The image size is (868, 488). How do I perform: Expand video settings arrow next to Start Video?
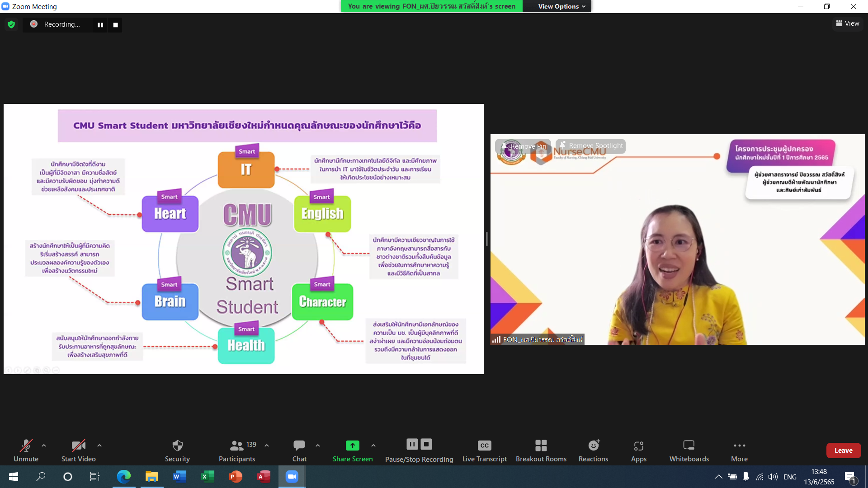[99, 446]
